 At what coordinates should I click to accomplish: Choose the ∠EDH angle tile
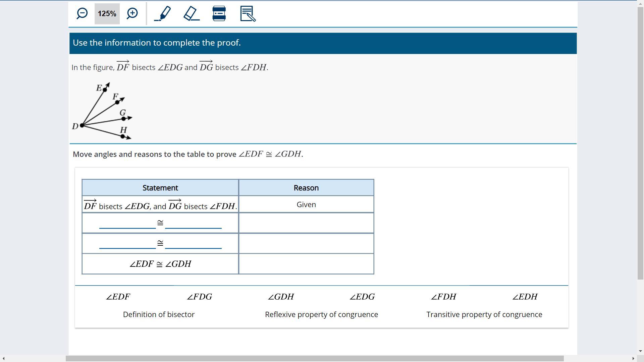click(x=525, y=297)
